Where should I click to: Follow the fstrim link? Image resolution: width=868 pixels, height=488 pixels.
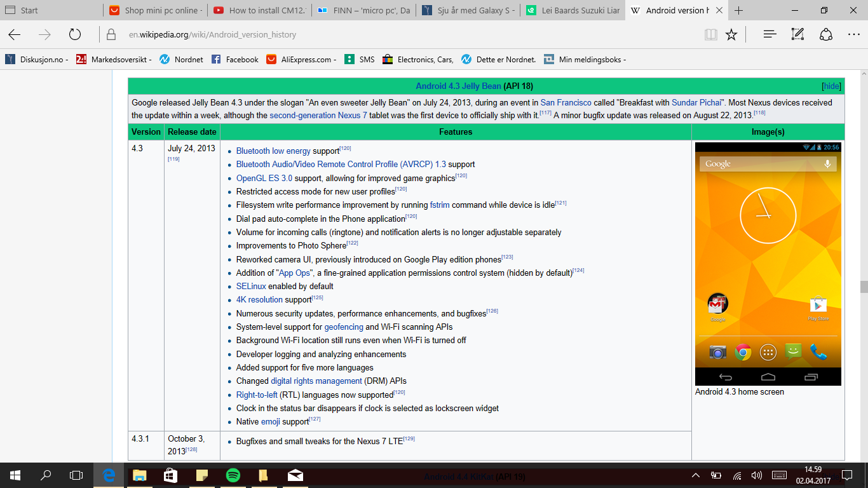(x=440, y=205)
